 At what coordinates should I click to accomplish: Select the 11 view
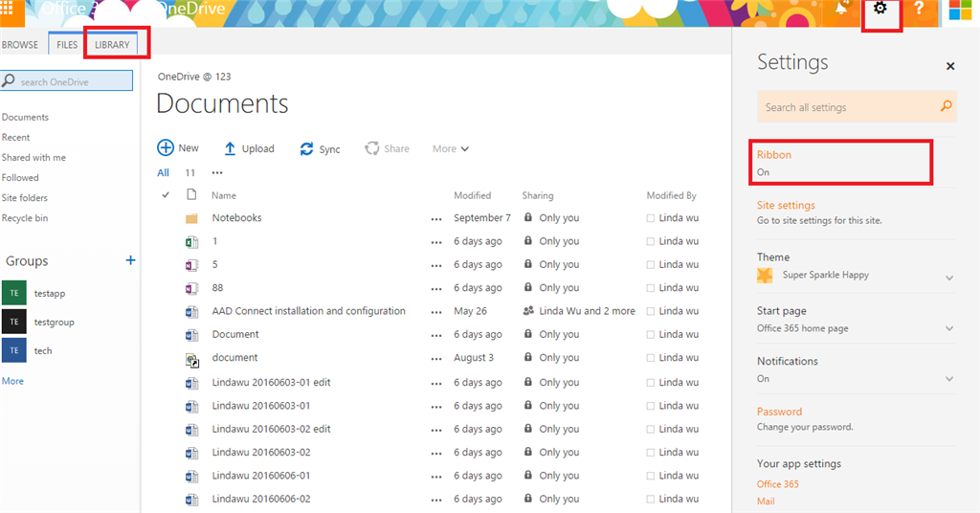[x=190, y=172]
